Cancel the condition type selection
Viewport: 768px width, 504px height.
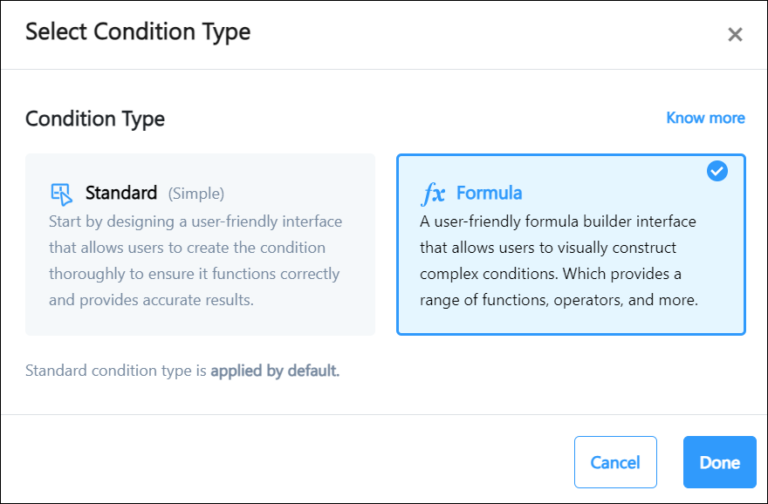click(x=615, y=462)
